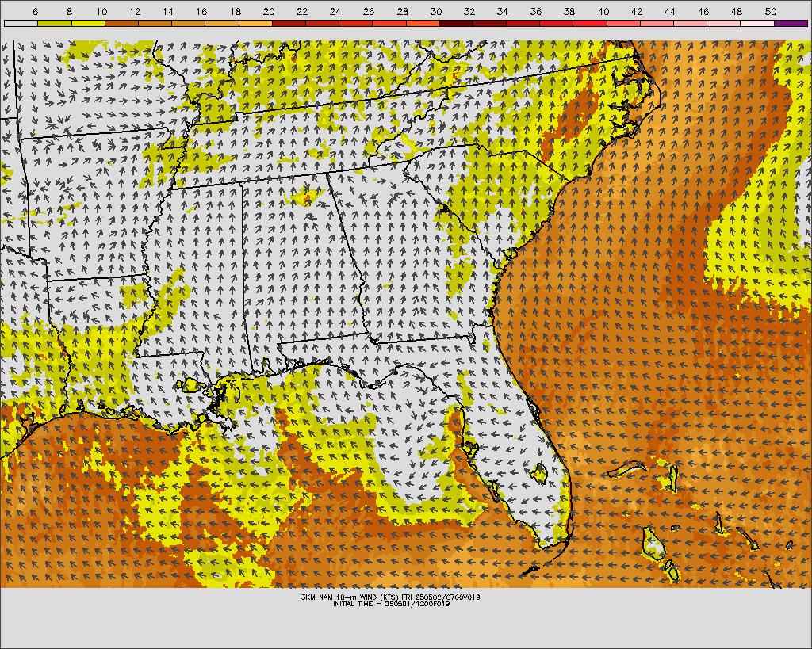Viewport: 812px width, 649px height.
Task: Click the legend label "20"
Action: point(269,11)
